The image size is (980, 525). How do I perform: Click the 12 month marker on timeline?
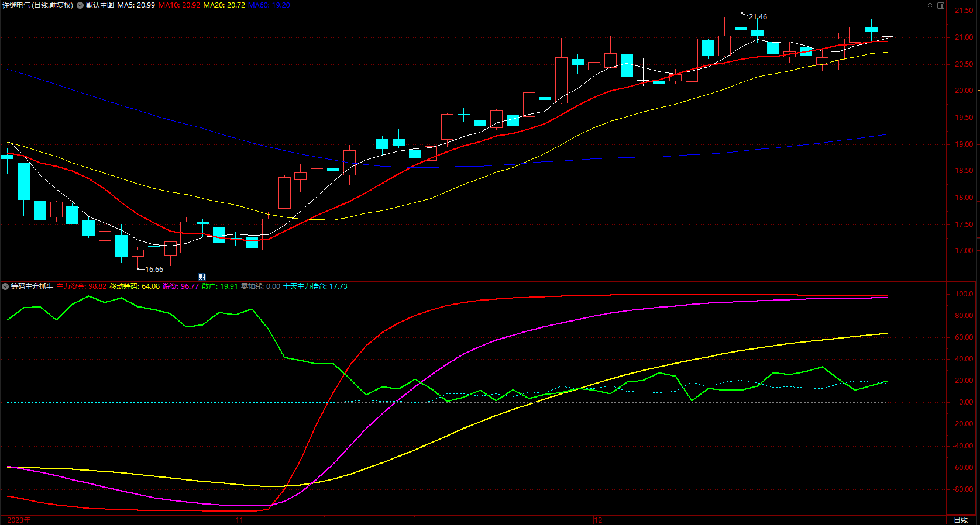(x=597, y=520)
